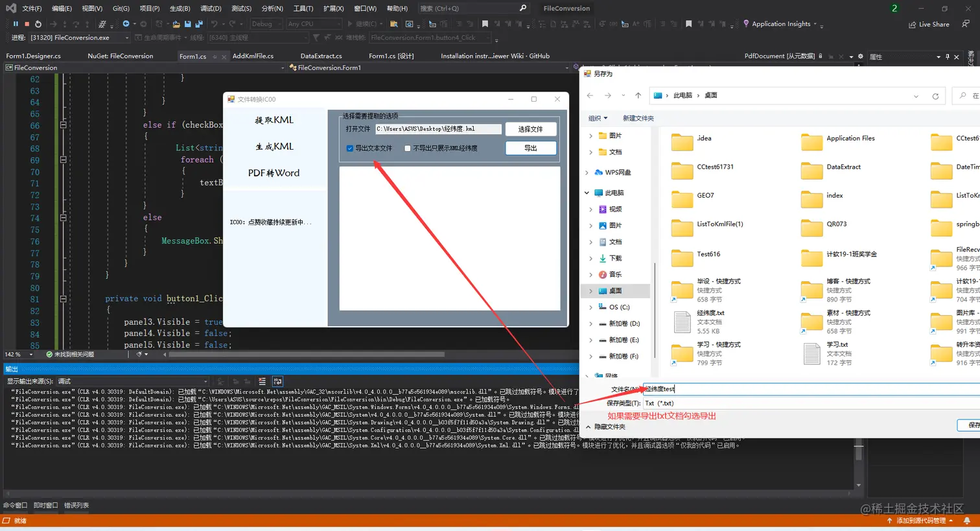Open the 组织 dropdown in Save As

click(598, 118)
